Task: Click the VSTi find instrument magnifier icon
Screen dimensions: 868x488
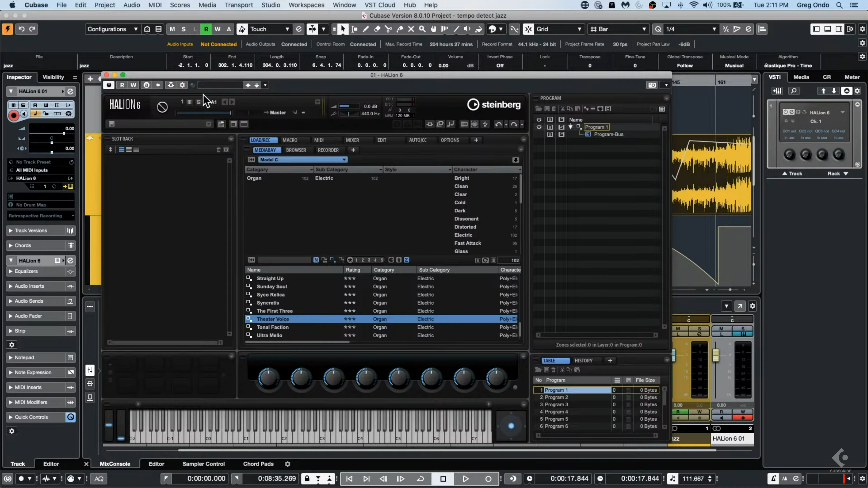Action: pos(794,91)
